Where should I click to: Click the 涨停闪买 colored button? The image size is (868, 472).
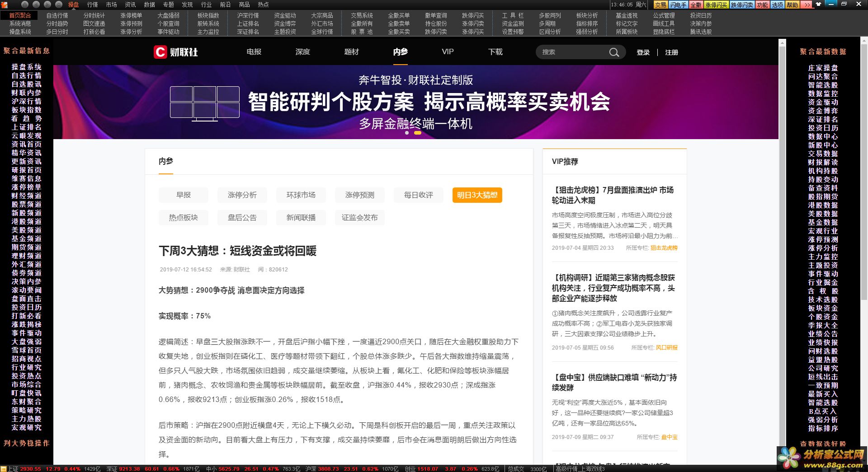click(x=716, y=5)
